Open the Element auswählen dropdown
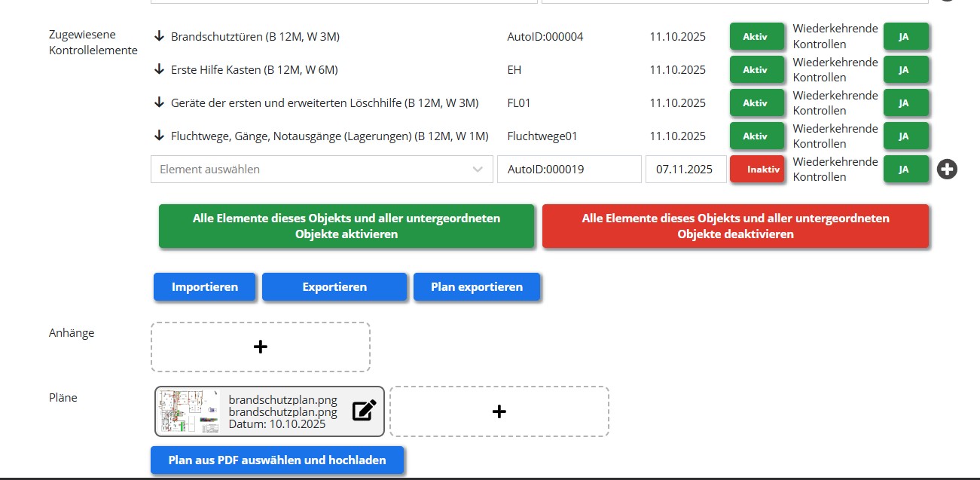Screen dimensions: 980x480 pos(322,170)
